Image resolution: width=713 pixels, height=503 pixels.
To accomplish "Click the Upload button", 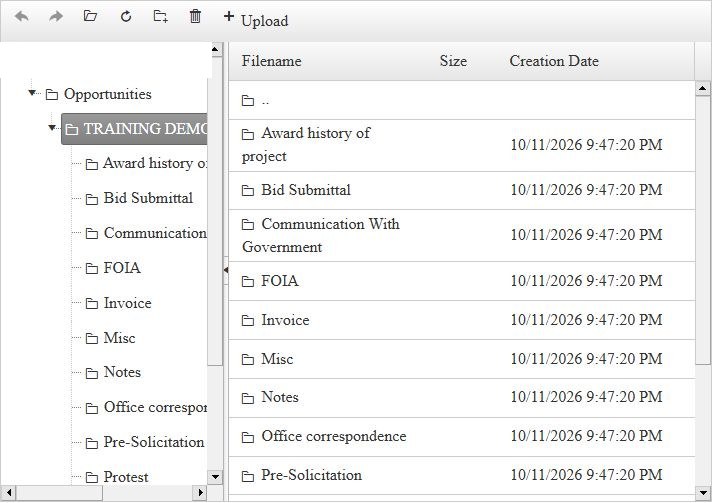I will [x=256, y=19].
